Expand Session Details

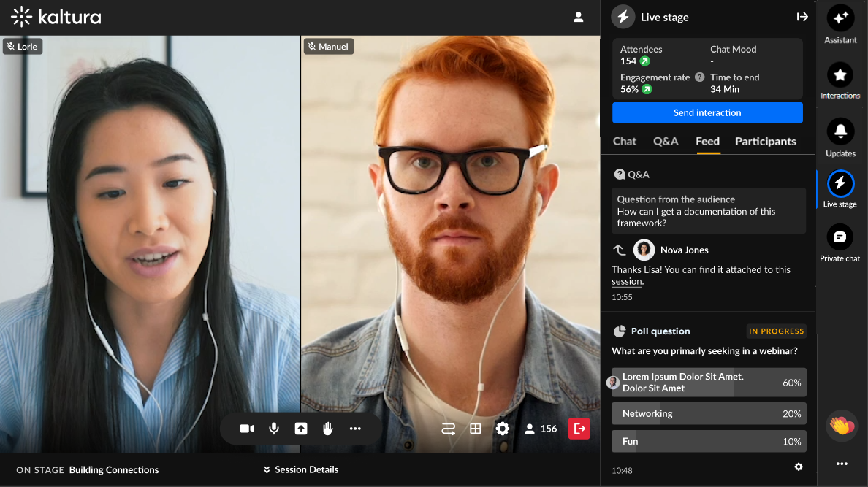pyautogui.click(x=300, y=470)
